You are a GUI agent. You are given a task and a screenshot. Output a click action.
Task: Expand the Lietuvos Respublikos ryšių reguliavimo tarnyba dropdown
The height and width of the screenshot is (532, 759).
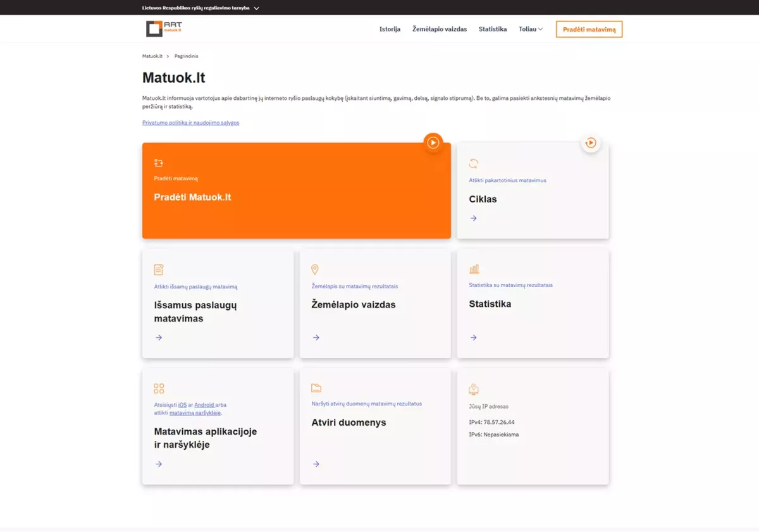point(201,8)
